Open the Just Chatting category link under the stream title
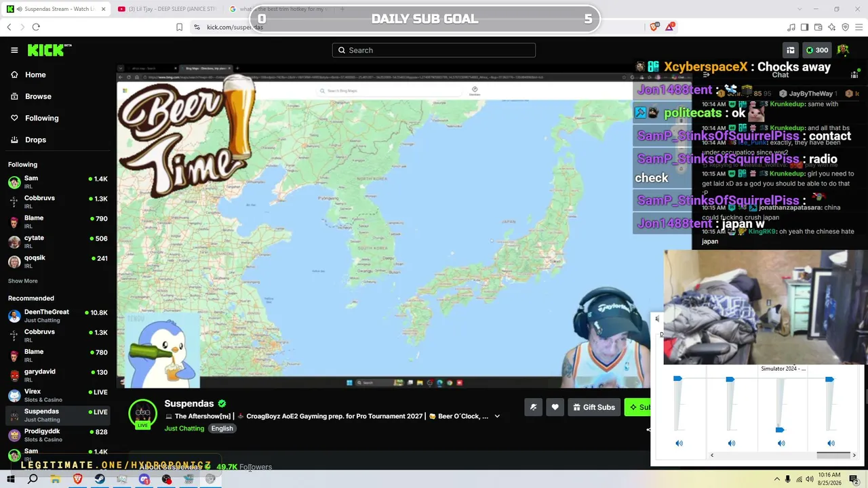This screenshot has height=488, width=868. tap(184, 428)
